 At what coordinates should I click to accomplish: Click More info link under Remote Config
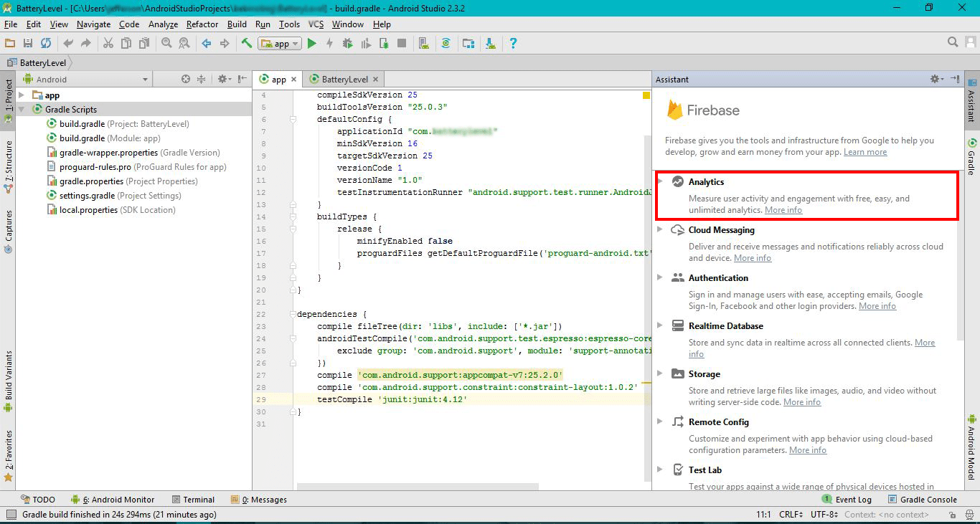click(808, 450)
